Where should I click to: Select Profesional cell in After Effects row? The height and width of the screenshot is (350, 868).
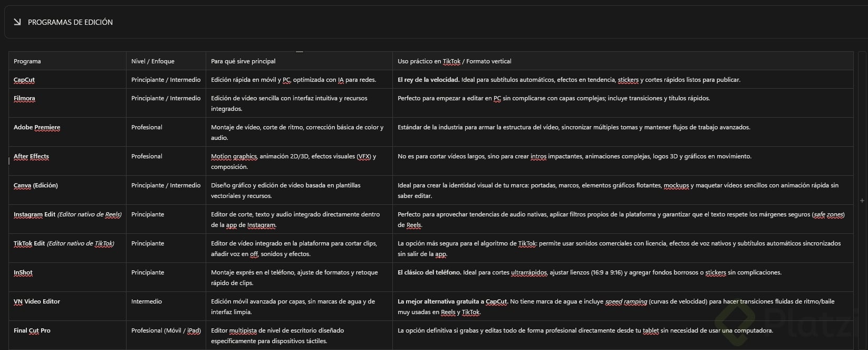tap(166, 161)
